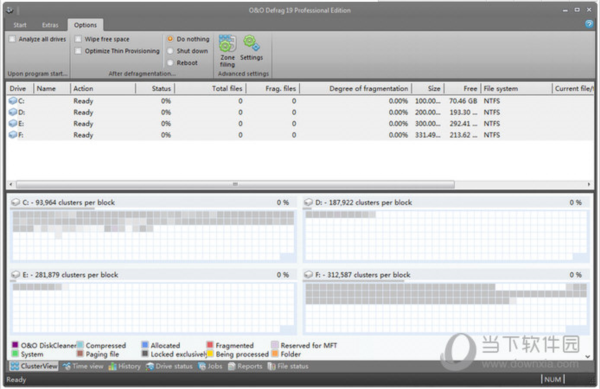Open the Jobs tab

point(210,366)
